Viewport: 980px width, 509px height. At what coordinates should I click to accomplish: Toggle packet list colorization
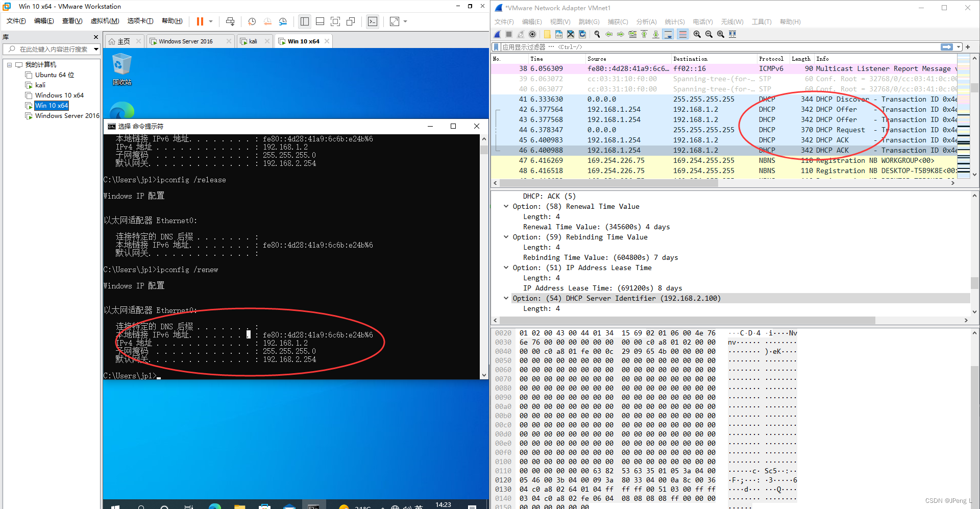coord(682,34)
